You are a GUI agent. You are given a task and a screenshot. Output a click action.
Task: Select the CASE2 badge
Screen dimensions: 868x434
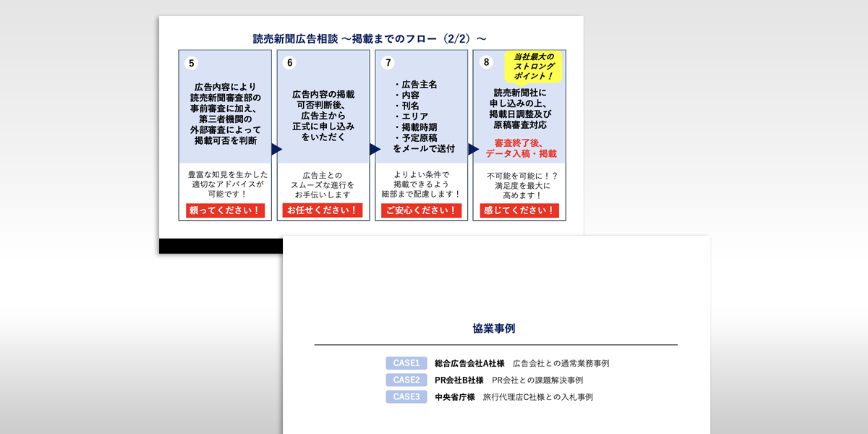coord(404,380)
